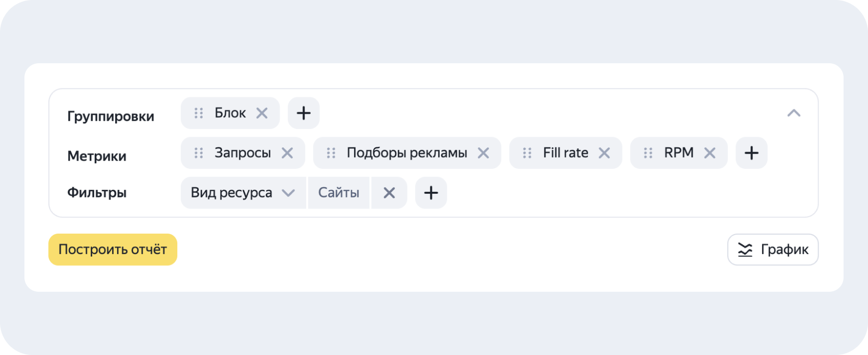Collapse the report settings panel chevron
This screenshot has width=868, height=355.
794,113
